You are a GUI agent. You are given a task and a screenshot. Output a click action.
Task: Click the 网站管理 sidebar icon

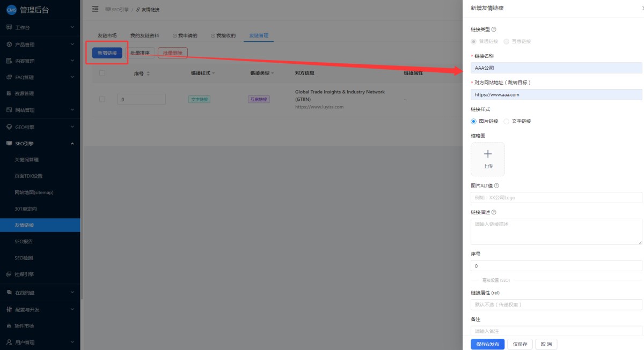(x=9, y=110)
